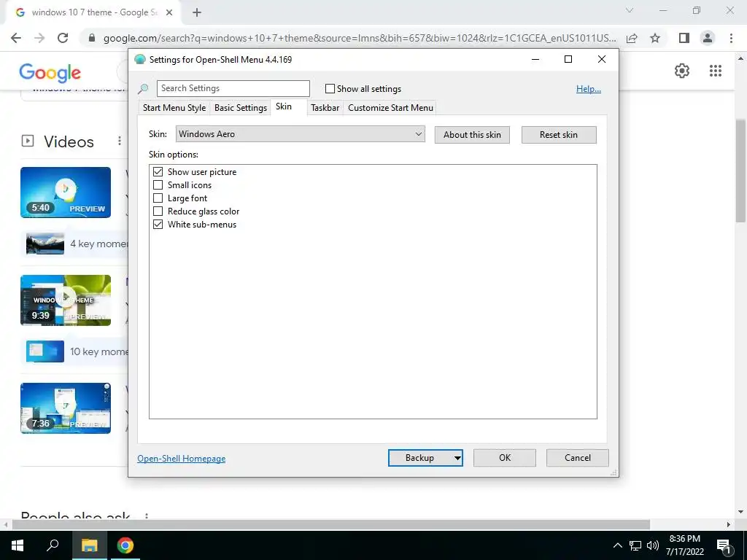Screen dimensions: 747x560
Task: Enable Show all settings checkbox
Action: pos(330,88)
